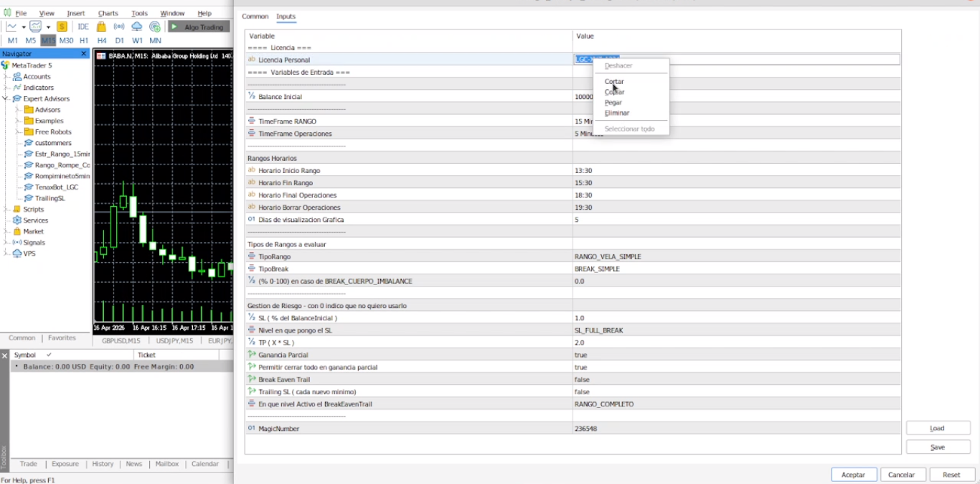Expand the Signals node in Navigator
Image resolution: width=980 pixels, height=484 pixels.
pyautogui.click(x=6, y=243)
